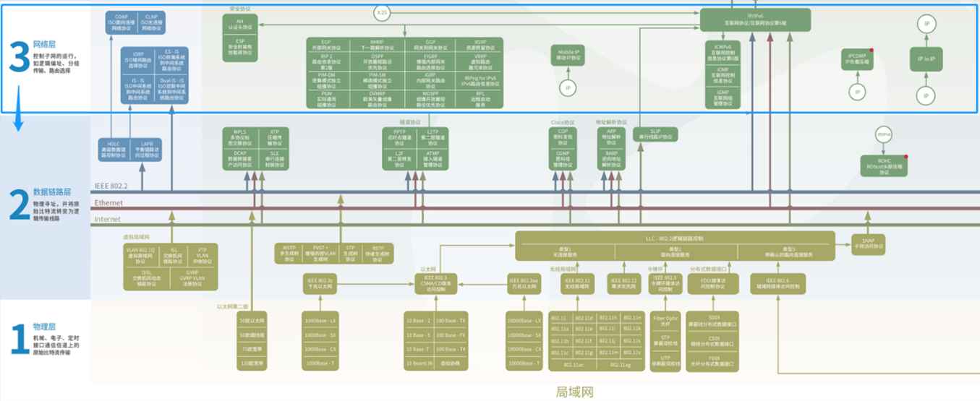Screen dimensions: 980x401
Task: Click the SLIP serial line protocol box
Action: [x=655, y=134]
